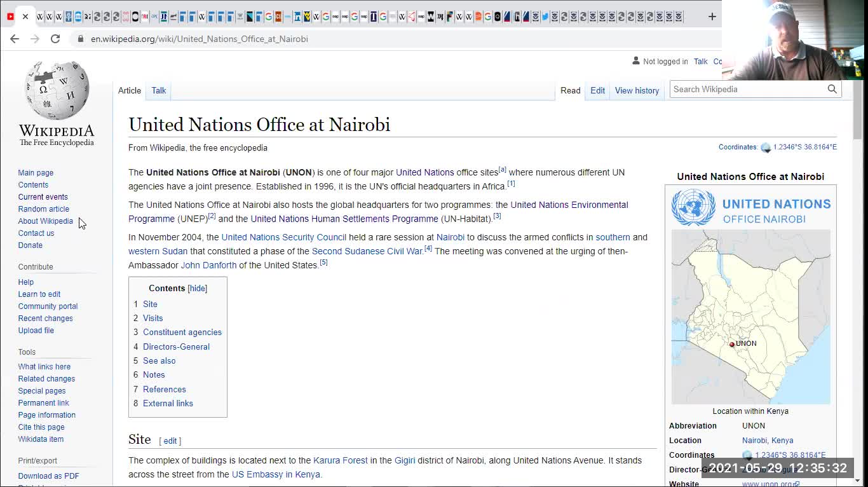
Task: Open the Main page sidebar link
Action: pos(36,173)
